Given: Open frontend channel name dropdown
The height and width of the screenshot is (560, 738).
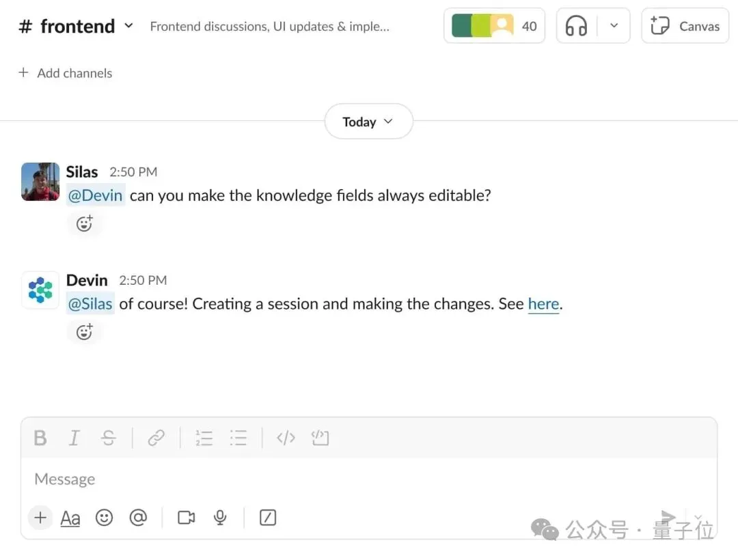Looking at the screenshot, I should click(77, 26).
